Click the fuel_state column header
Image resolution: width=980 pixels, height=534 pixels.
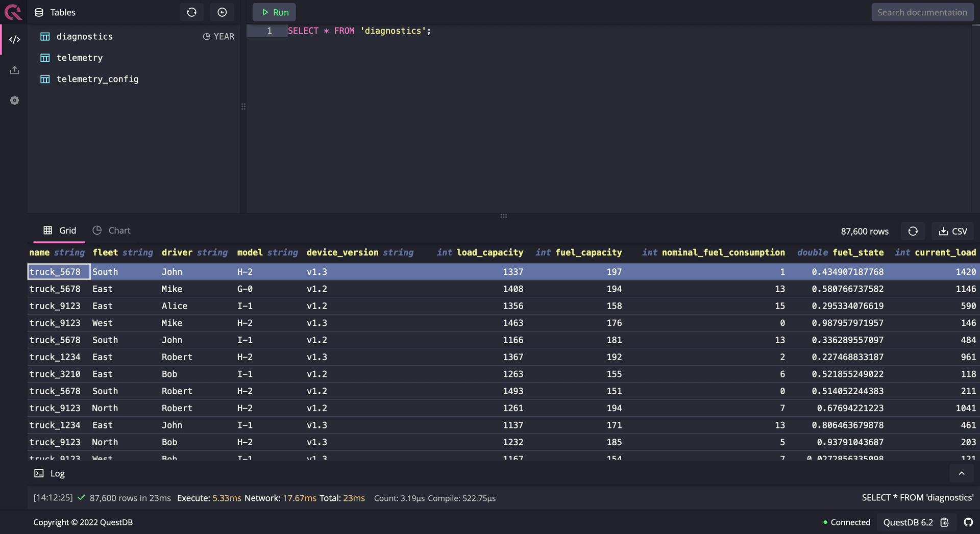[x=857, y=252]
